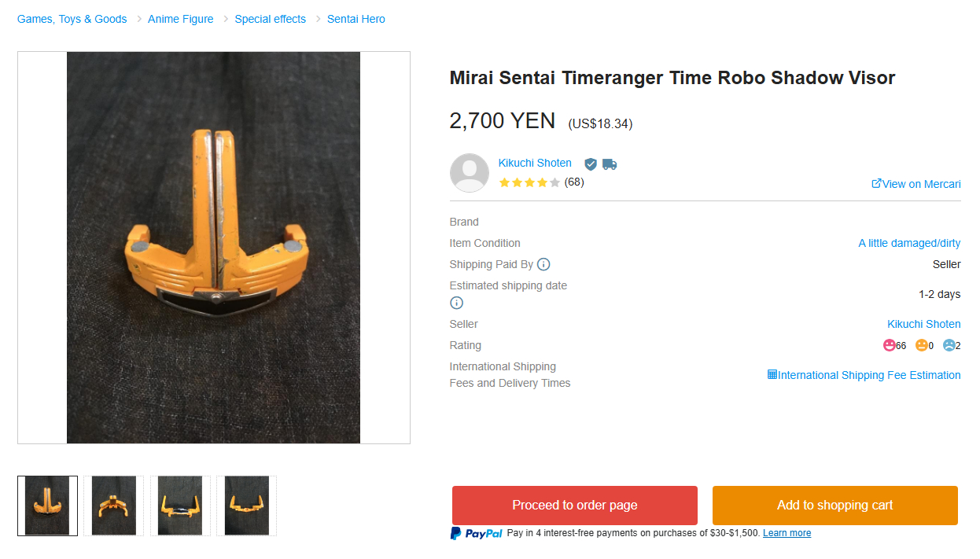This screenshot has width=980, height=559.
Task: Click the seller profile avatar icon
Action: [x=469, y=173]
